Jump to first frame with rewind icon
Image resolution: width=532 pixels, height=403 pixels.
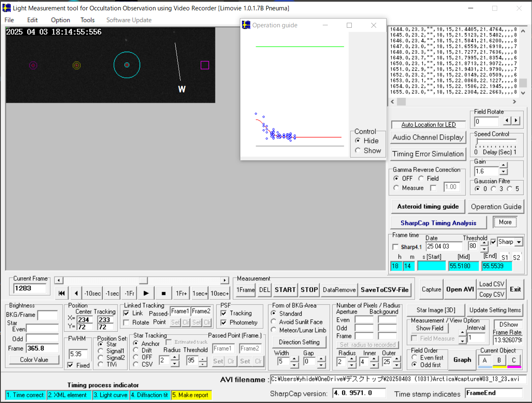61,293
